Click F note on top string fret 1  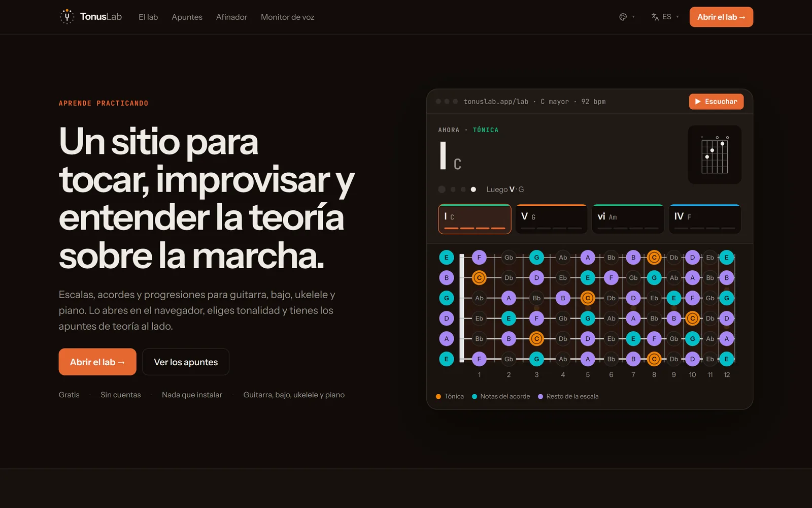(x=479, y=258)
